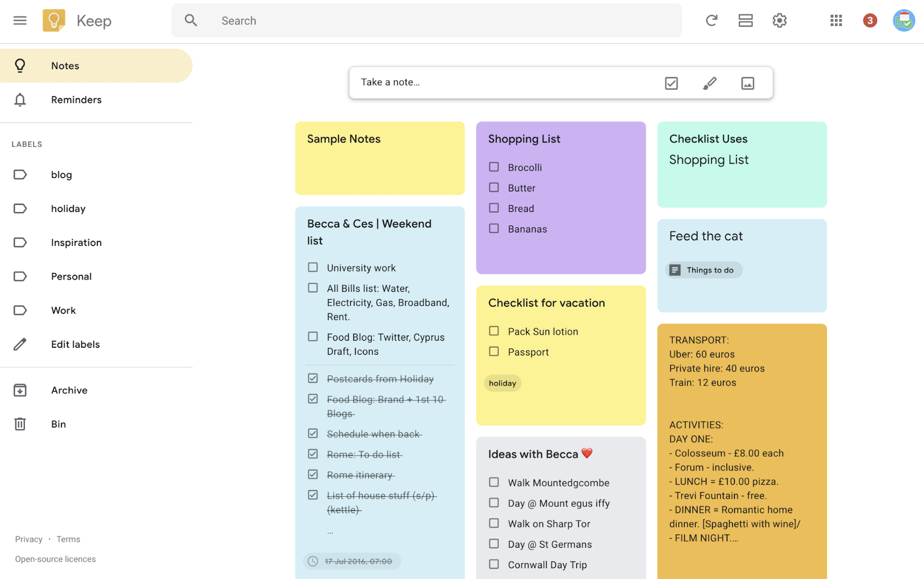Click the toggle list/grid view icon

[746, 19]
